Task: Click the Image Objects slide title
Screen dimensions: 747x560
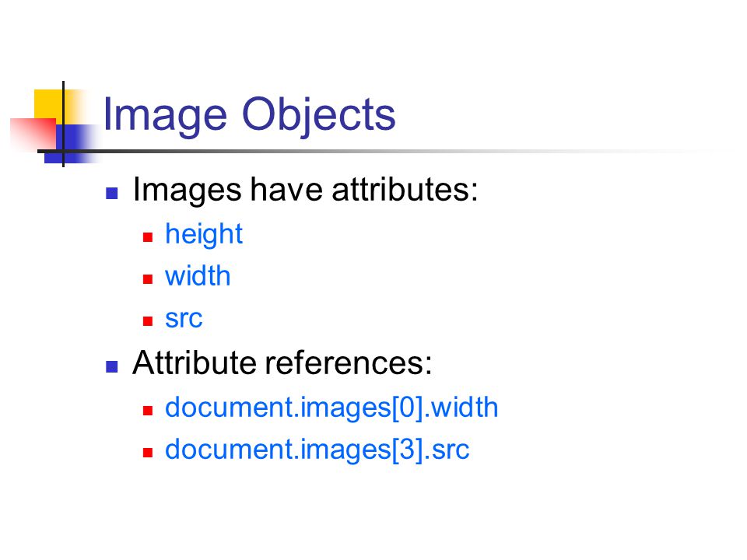Action: pos(249,116)
